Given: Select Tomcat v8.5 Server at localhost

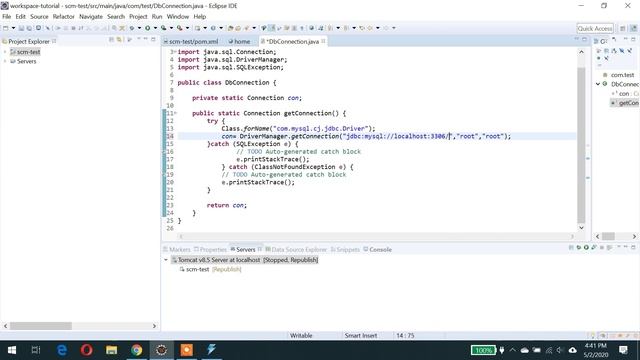Looking at the screenshot, I should [x=244, y=260].
